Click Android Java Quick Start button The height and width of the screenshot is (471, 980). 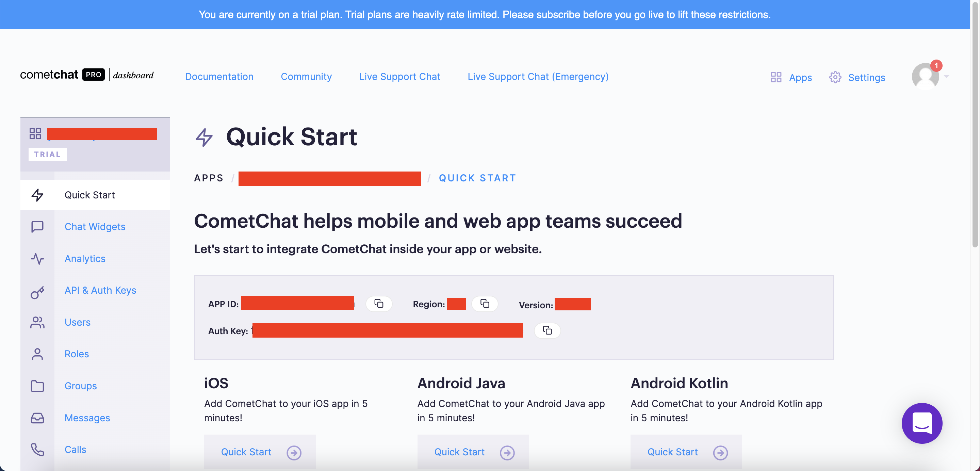(x=472, y=452)
